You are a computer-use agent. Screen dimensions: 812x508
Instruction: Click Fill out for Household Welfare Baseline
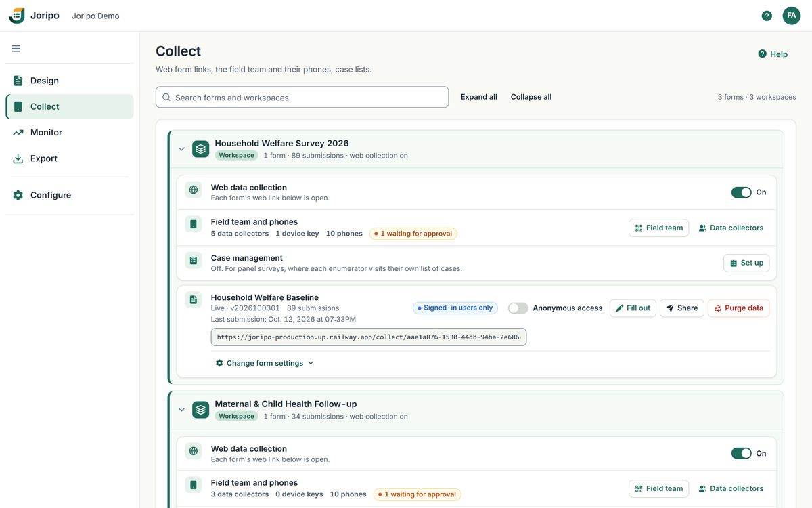coord(633,308)
